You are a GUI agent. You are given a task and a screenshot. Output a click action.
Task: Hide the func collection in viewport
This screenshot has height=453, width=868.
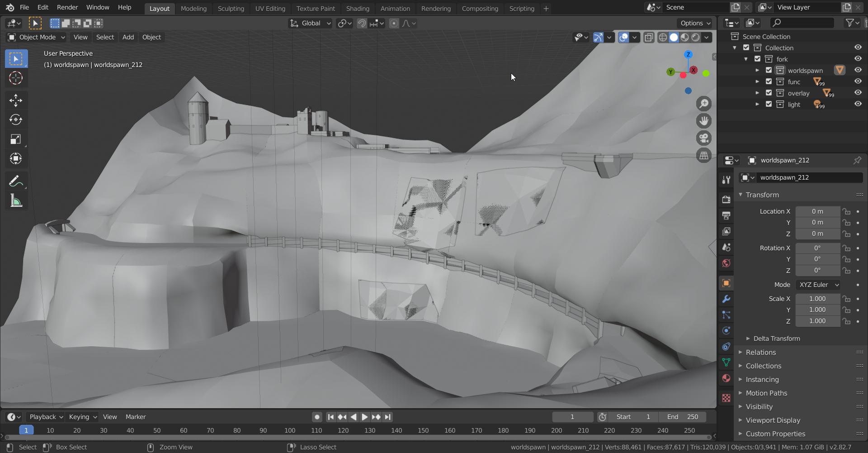tap(858, 81)
